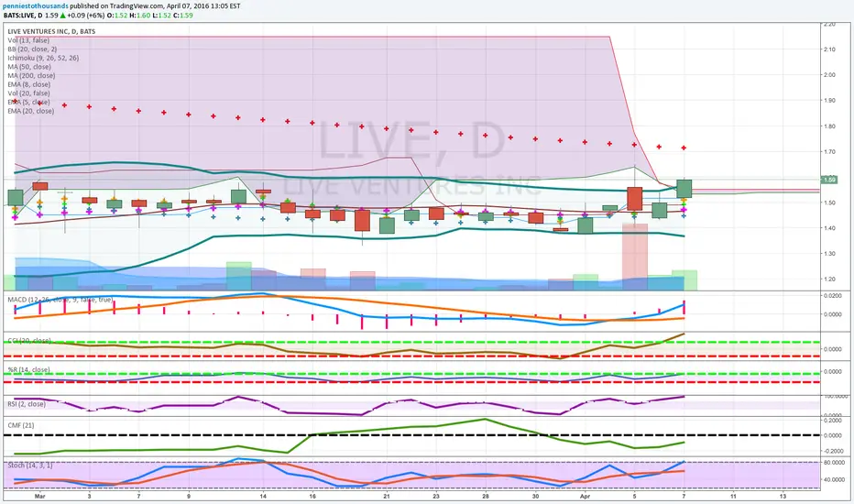Click the 0.2000 CMF axis value
The image size is (854, 504).
[x=833, y=421]
